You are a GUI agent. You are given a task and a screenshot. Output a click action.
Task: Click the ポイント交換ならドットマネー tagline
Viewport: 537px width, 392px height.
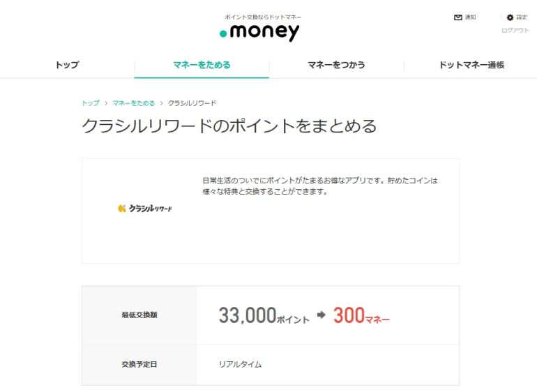[x=263, y=17]
